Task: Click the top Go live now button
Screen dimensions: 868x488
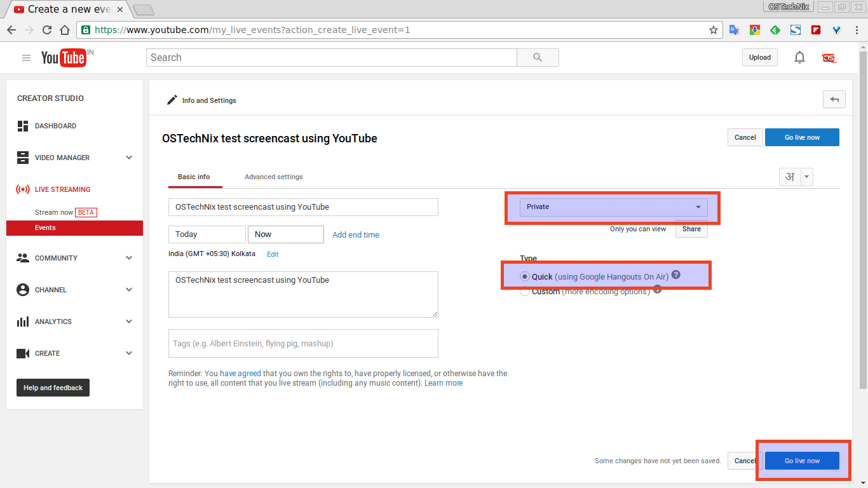Action: (x=802, y=137)
